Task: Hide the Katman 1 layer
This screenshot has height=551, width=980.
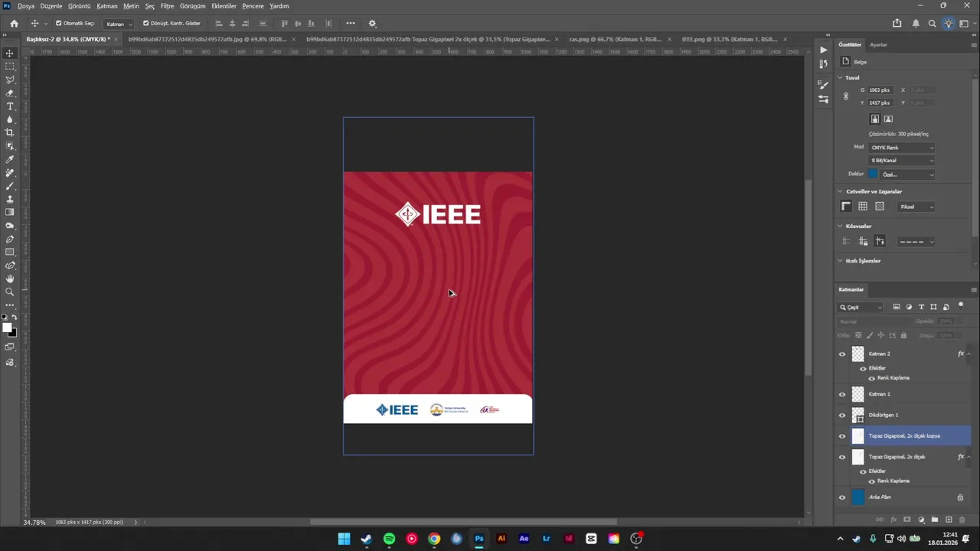Action: 842,394
